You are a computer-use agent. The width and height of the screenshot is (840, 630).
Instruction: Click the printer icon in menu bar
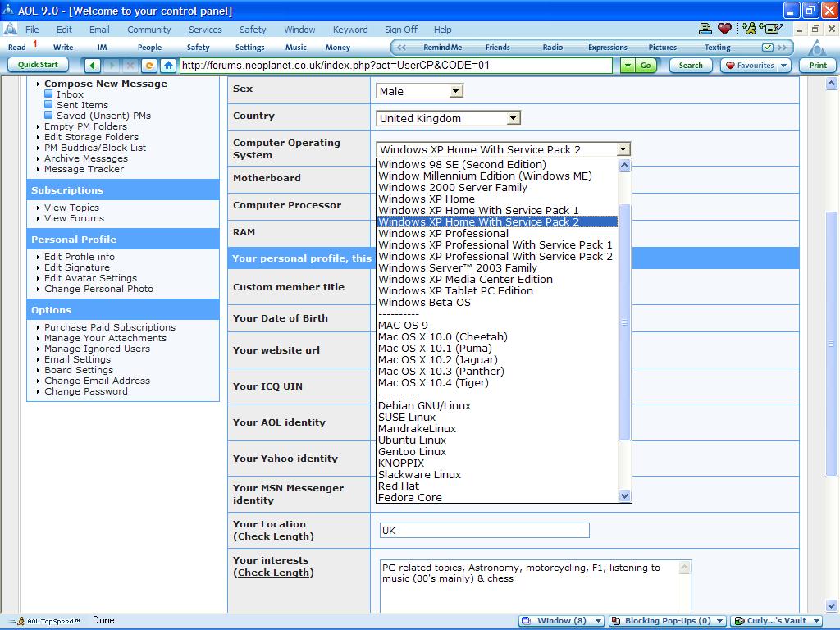(x=705, y=29)
